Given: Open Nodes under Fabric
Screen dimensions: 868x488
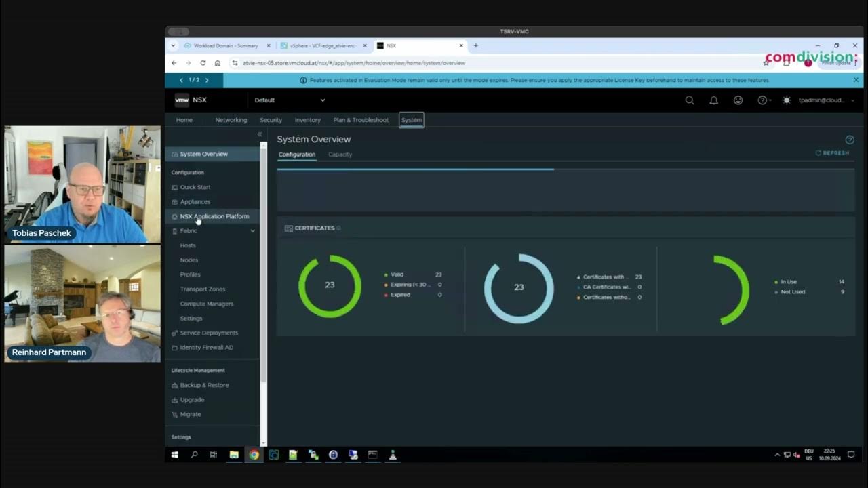Looking at the screenshot, I should (189, 260).
